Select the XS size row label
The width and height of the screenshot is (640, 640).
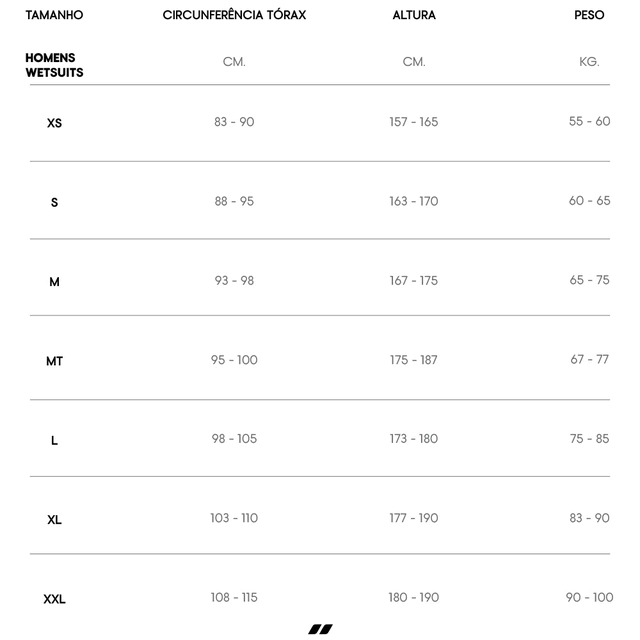coord(54,123)
